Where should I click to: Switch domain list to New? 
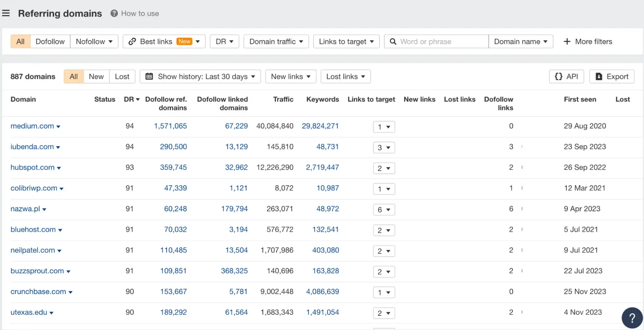coord(96,76)
